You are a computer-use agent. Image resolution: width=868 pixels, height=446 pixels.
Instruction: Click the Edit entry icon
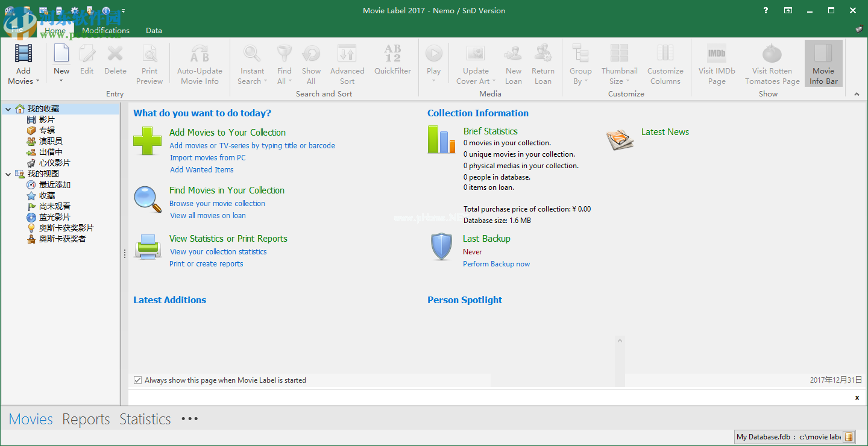[87, 54]
